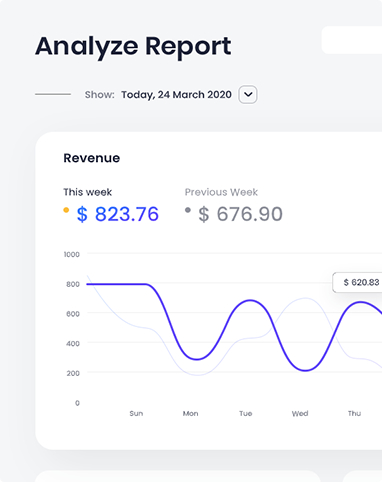Open the date chevron dropdown
382x482 pixels.
pos(248,95)
